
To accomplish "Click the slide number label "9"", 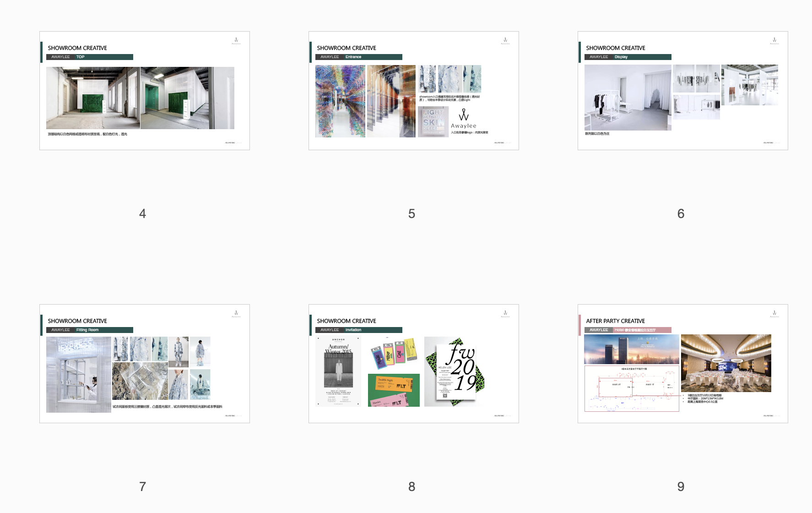I will 681,486.
